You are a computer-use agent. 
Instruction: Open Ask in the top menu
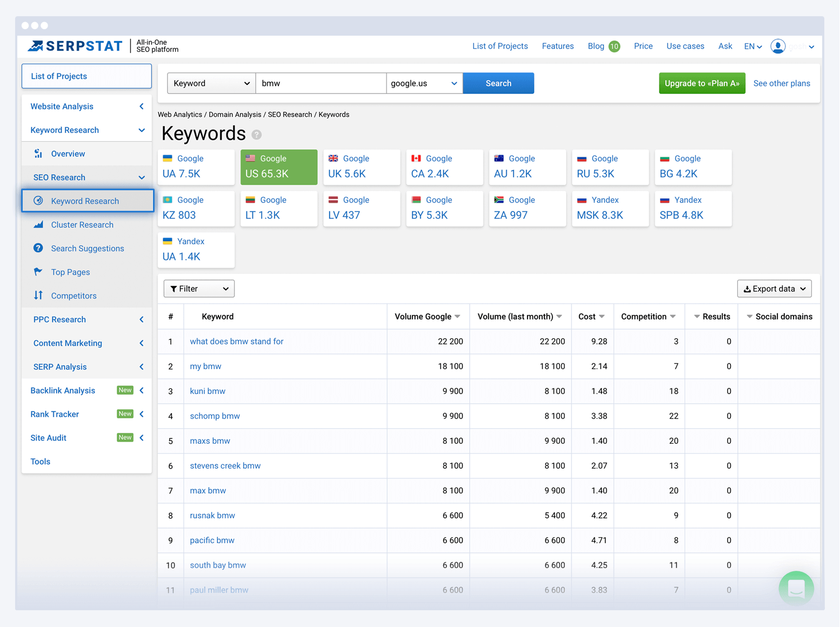[x=725, y=46]
